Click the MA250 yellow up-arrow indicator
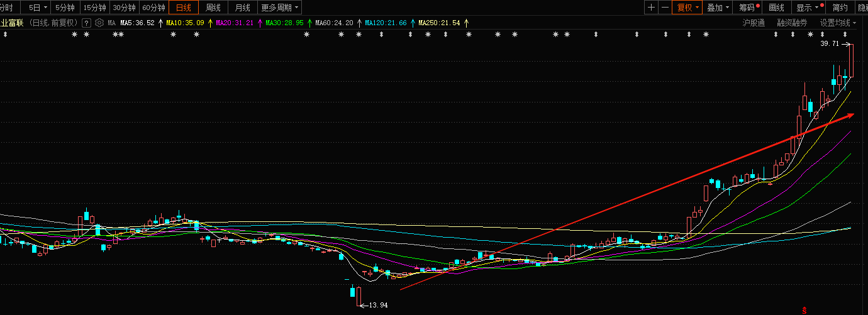The width and height of the screenshot is (868, 315). pos(466,23)
